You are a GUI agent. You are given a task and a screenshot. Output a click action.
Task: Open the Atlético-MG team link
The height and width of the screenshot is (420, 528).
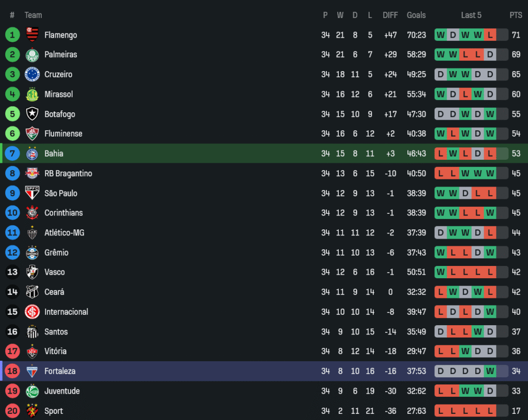(x=64, y=233)
